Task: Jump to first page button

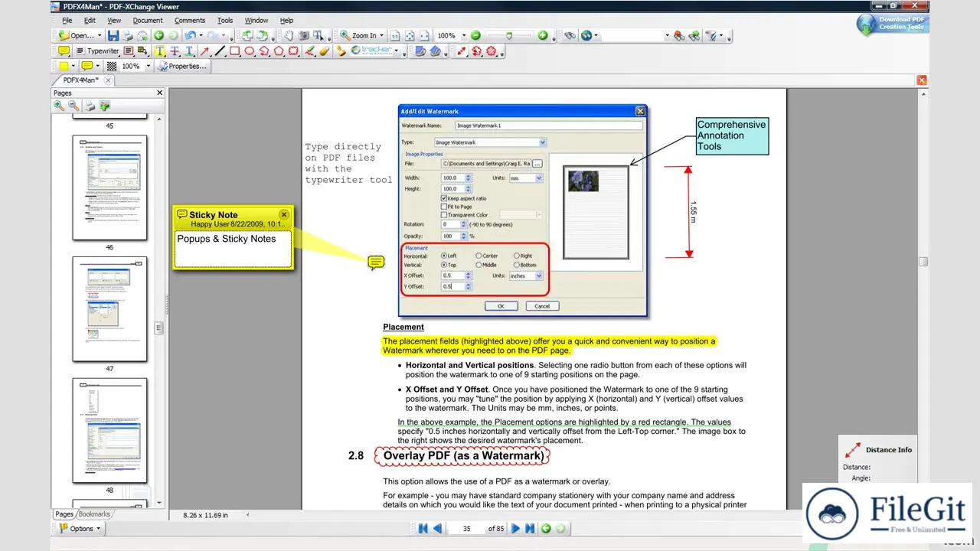Action: point(423,528)
